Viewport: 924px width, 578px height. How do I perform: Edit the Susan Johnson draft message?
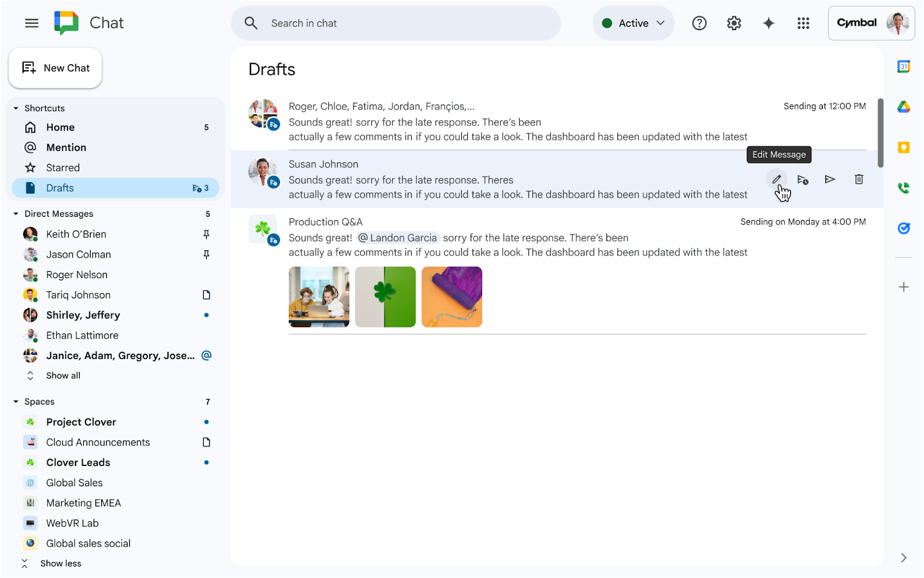[776, 179]
